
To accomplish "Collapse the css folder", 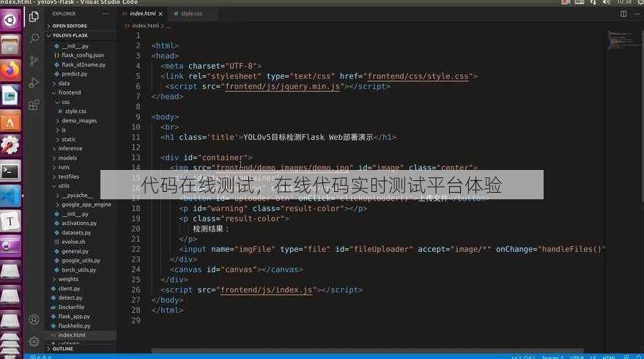I will click(66, 103).
